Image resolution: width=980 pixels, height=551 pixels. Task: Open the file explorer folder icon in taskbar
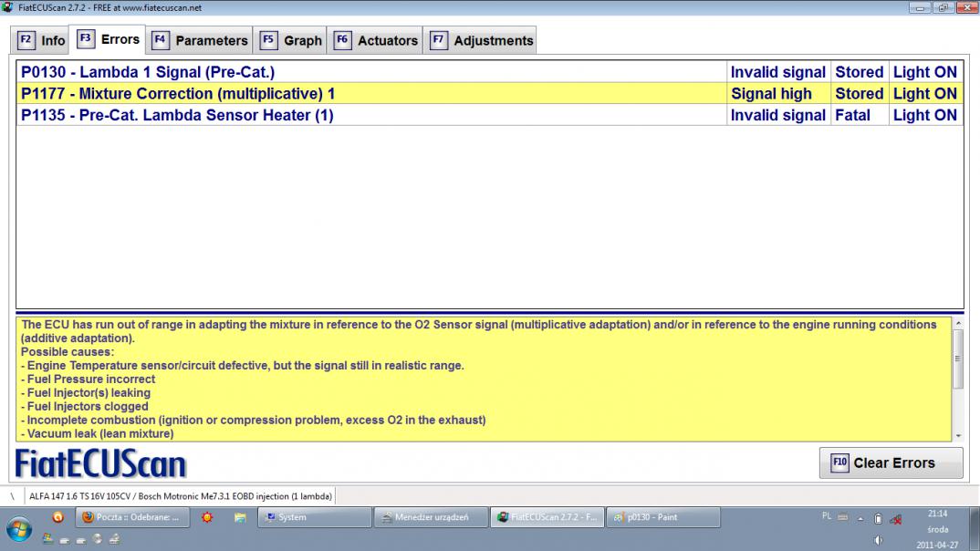(239, 517)
